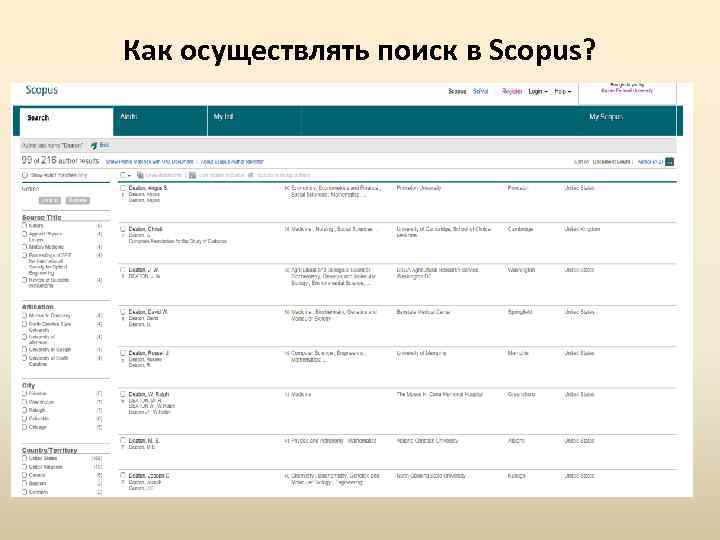Tick the checkbox for Deaton, M. E.
The height and width of the screenshot is (540, 720).
point(123,440)
